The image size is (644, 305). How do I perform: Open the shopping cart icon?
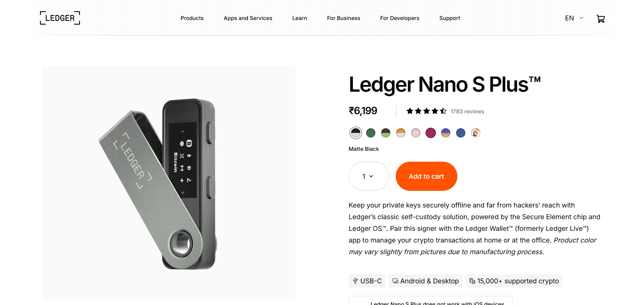tap(600, 18)
